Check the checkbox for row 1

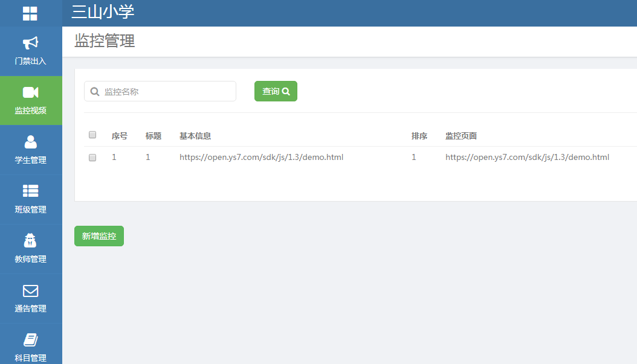click(92, 158)
